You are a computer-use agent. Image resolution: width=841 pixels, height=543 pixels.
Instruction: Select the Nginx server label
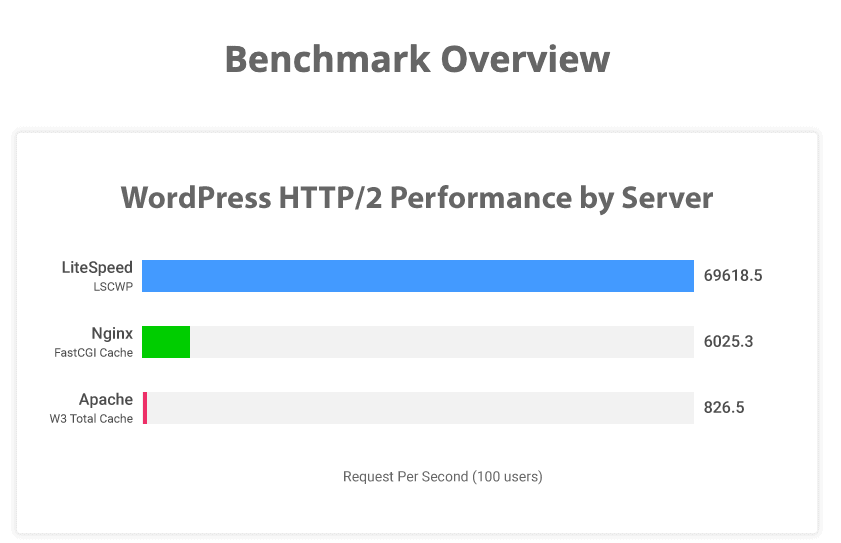click(x=105, y=334)
